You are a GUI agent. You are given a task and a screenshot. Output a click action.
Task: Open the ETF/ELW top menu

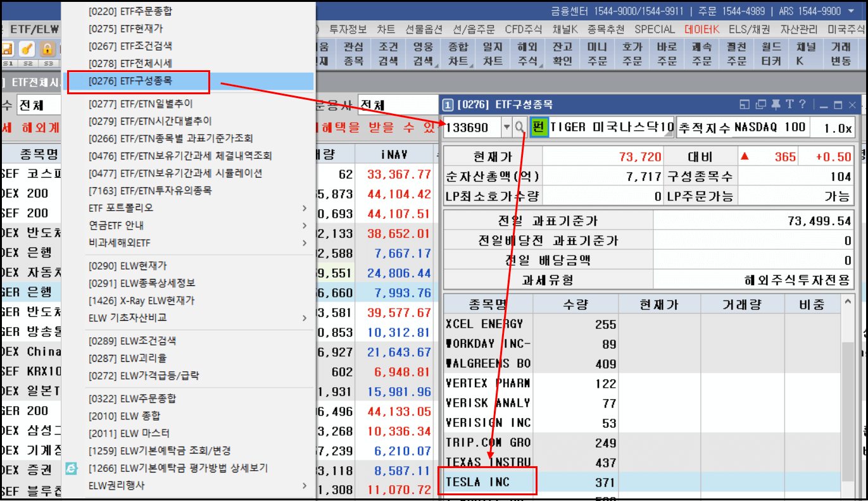pyautogui.click(x=34, y=29)
